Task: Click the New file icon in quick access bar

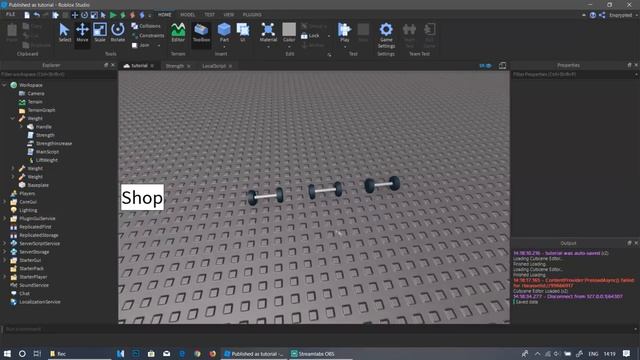Action: pyautogui.click(x=27, y=15)
